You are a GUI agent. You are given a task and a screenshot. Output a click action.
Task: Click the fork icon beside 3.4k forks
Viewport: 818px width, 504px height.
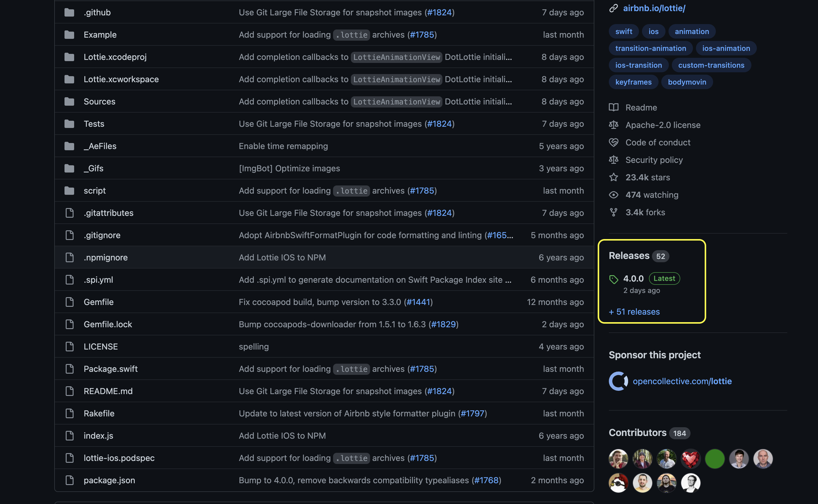pyautogui.click(x=613, y=212)
